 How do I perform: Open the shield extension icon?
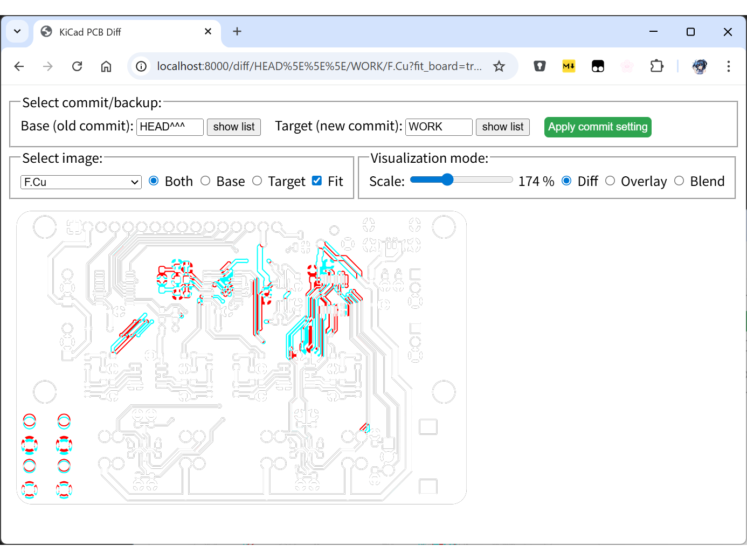539,66
